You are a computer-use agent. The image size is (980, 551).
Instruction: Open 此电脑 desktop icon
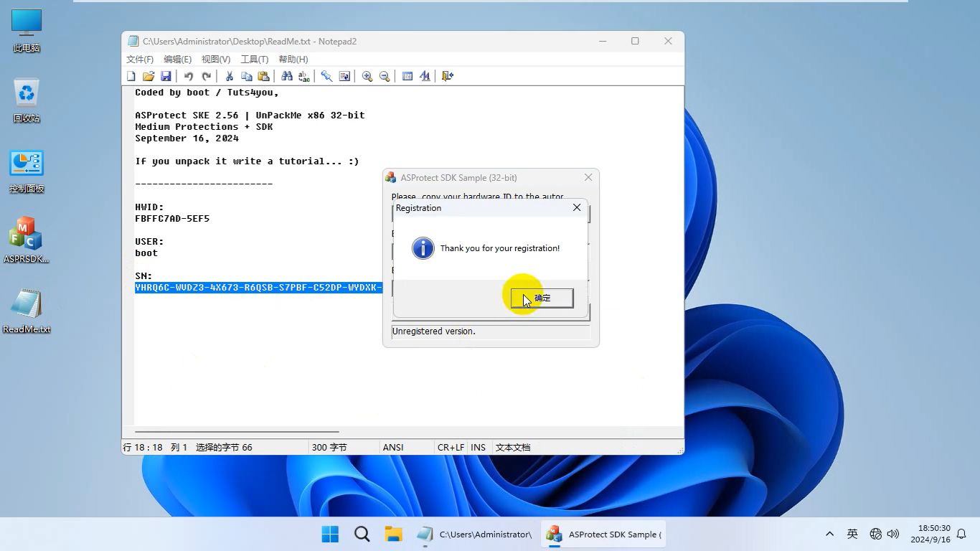[27, 32]
